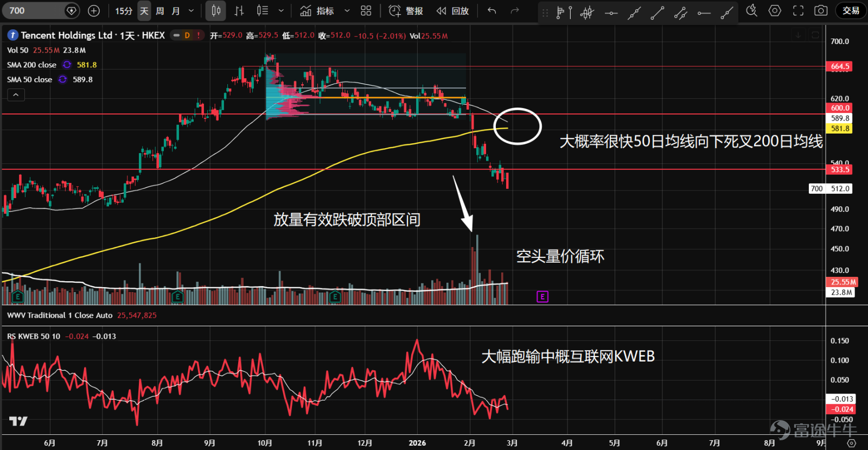Click the 600.0 red price label
This screenshot has width=868, height=450.
839,107
